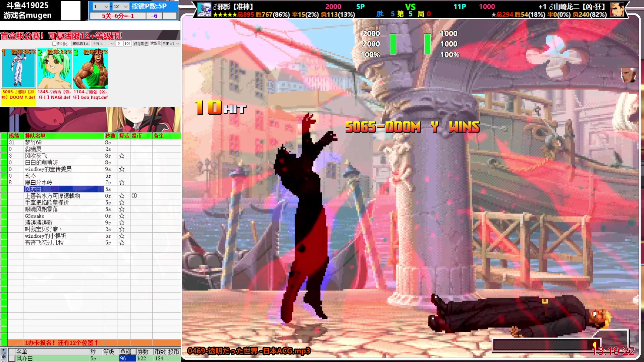This screenshot has height=362, width=644.
Task: Click the 96 鱼翅 cell in bottom table
Action: (x=127, y=359)
